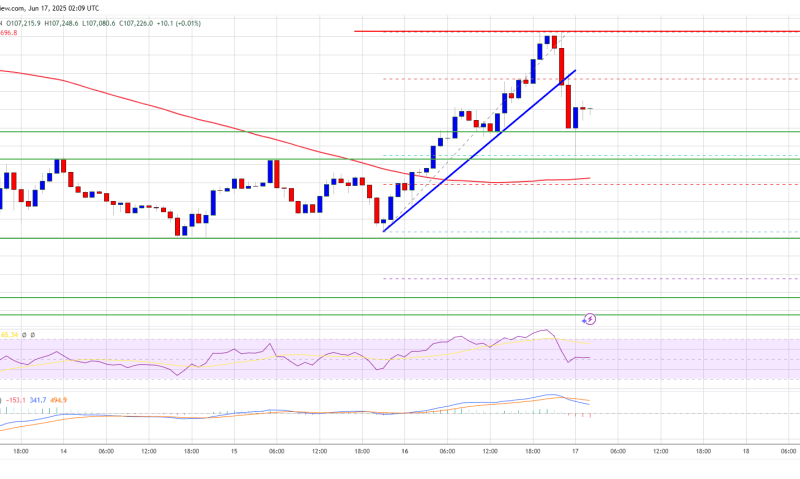Click the date label 16 on time axis
Screen dimensions: 800x479
[x=405, y=451]
